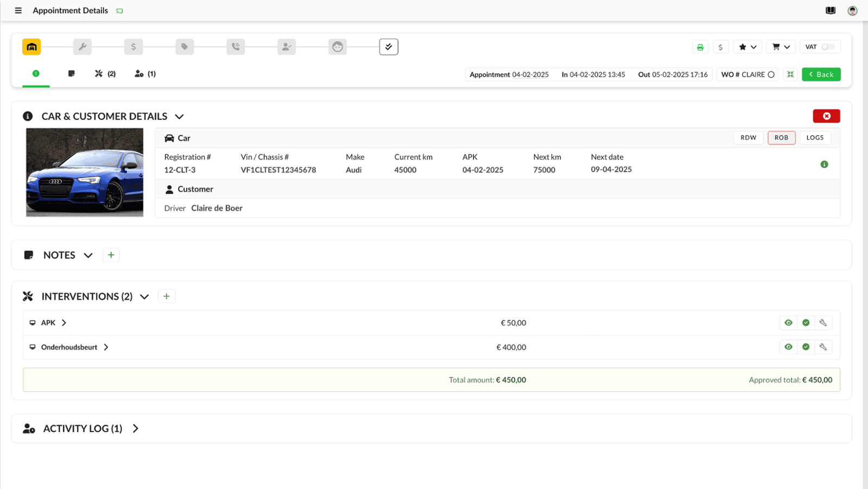Expand the APK intervention row

point(64,323)
